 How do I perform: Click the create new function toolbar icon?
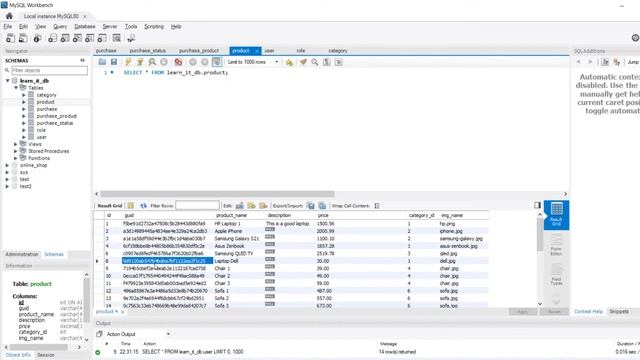[x=102, y=38]
